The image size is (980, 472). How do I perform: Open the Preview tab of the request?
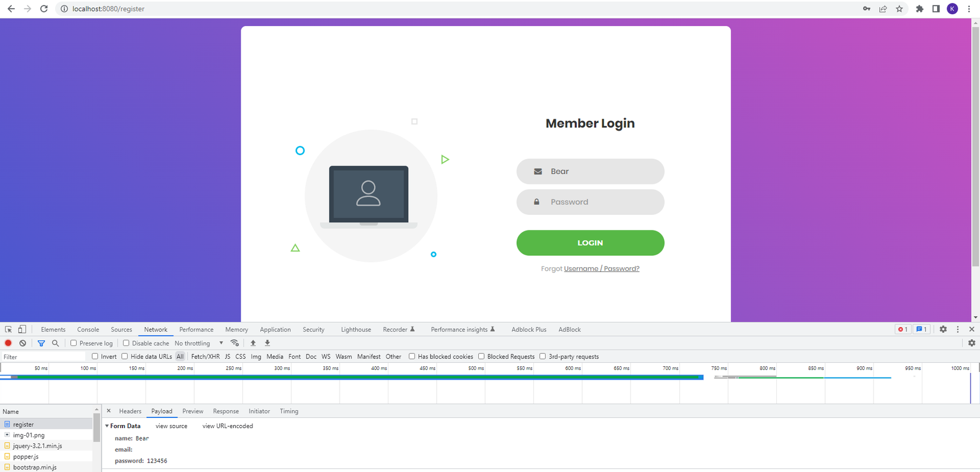192,411
